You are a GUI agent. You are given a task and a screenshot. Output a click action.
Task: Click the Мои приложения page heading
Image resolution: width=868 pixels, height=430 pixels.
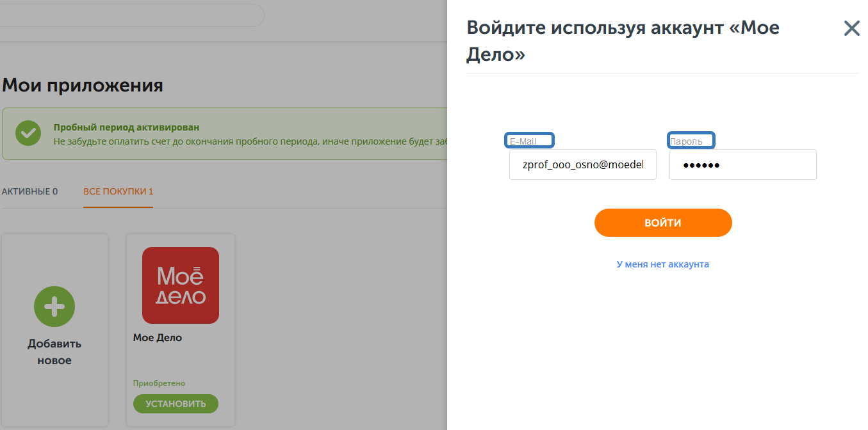tap(83, 85)
